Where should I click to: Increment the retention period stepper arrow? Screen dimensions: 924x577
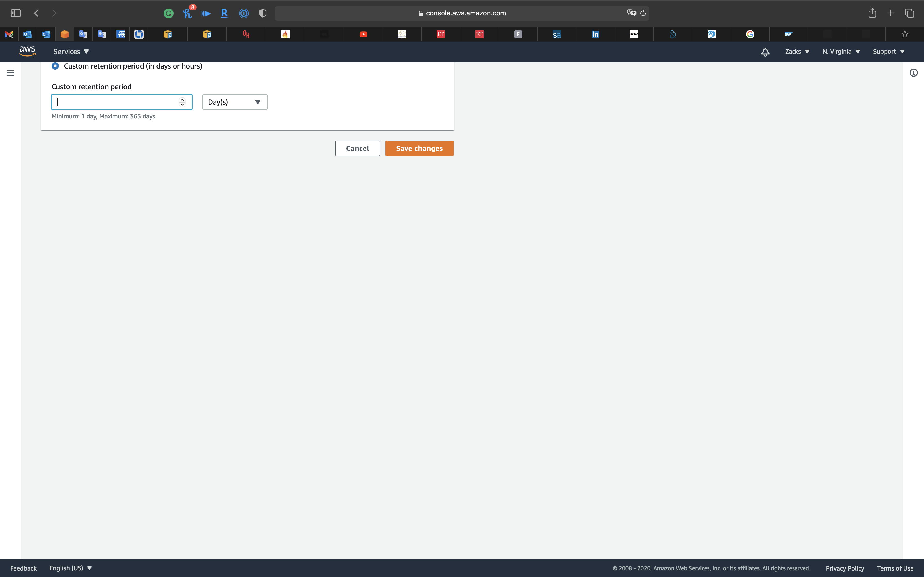coord(182,100)
